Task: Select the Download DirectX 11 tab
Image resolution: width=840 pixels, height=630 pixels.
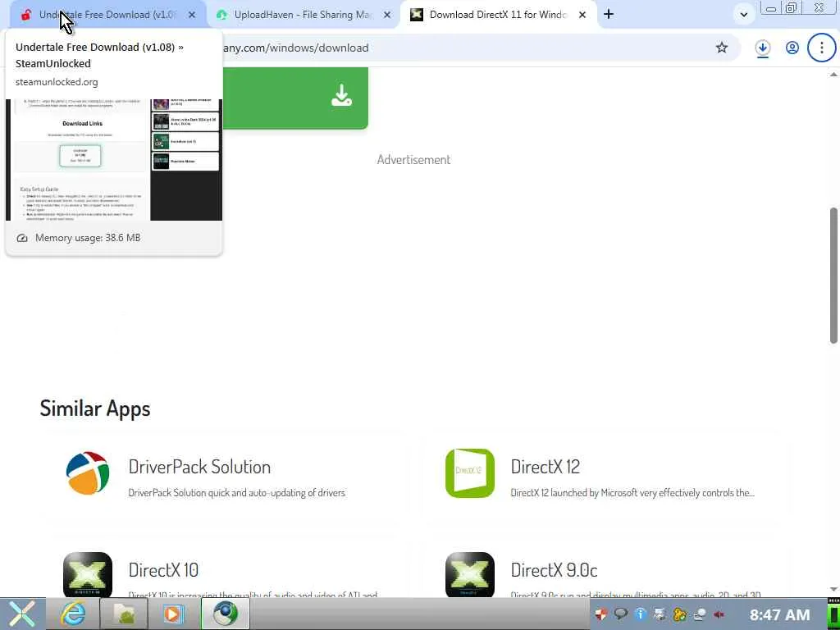Action: [x=498, y=15]
